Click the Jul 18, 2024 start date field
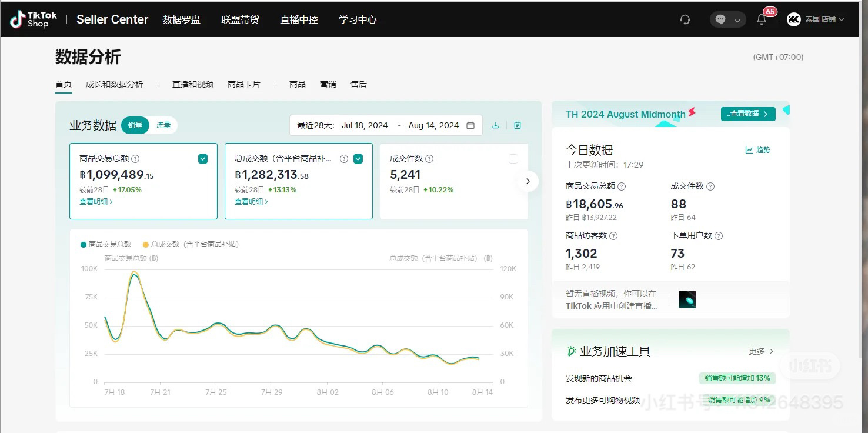 [365, 125]
